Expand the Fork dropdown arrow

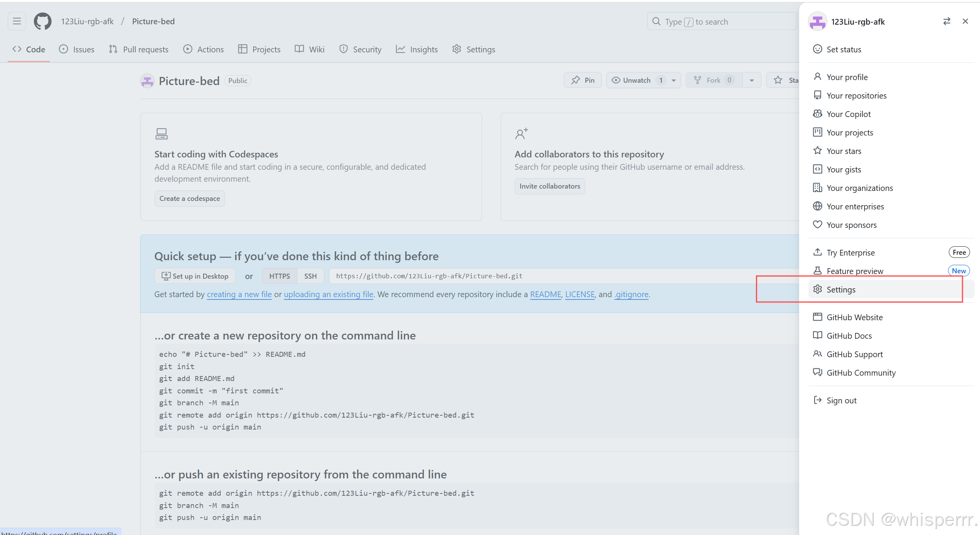click(751, 80)
